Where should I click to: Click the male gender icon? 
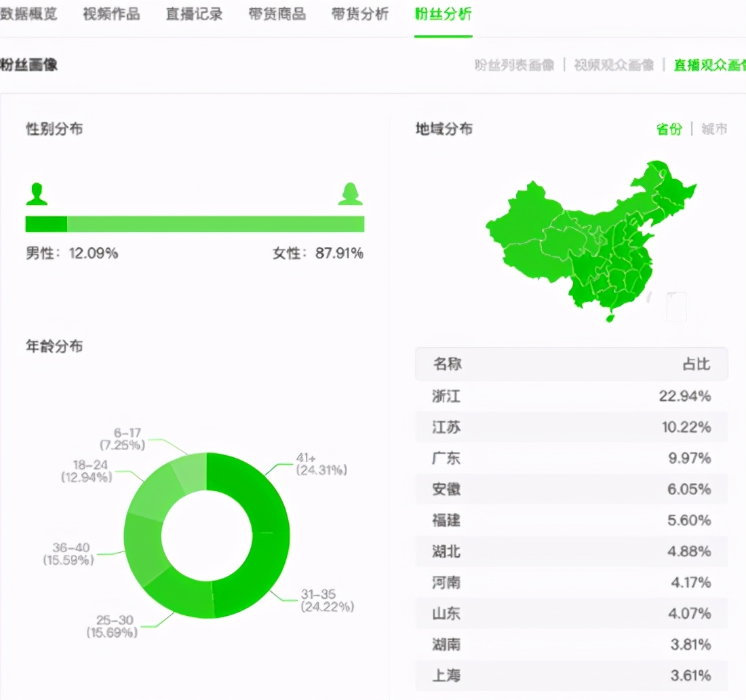point(37,193)
